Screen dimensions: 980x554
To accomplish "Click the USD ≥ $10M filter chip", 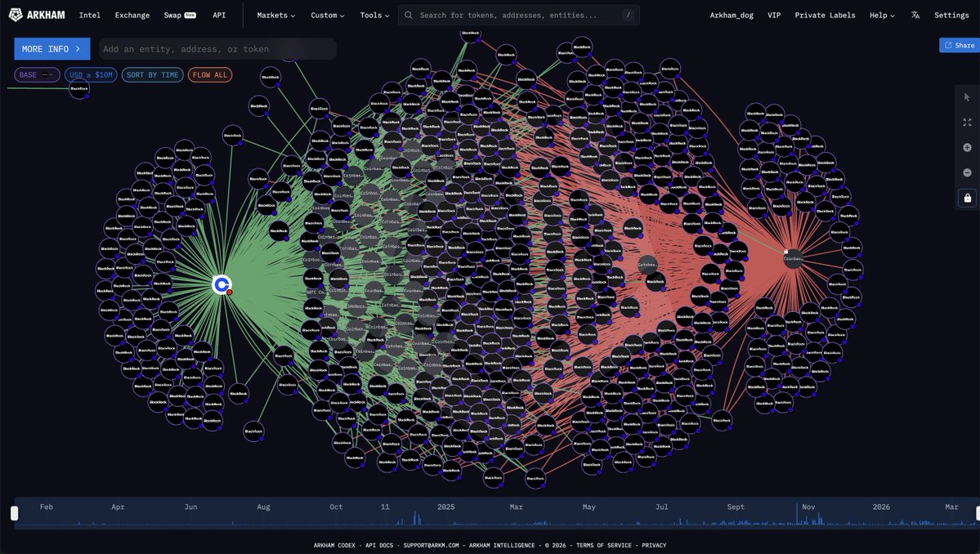I will point(91,75).
